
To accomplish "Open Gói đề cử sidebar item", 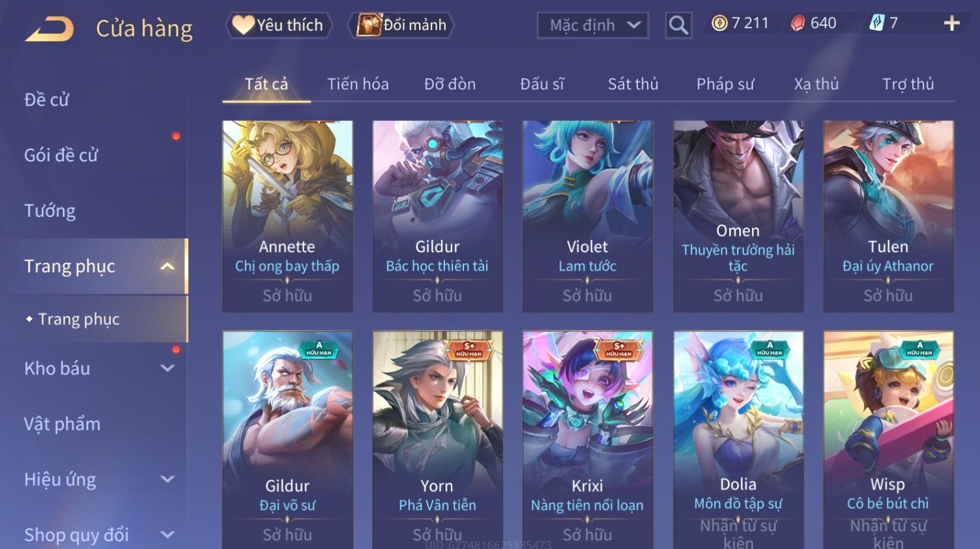I will pos(61,156).
